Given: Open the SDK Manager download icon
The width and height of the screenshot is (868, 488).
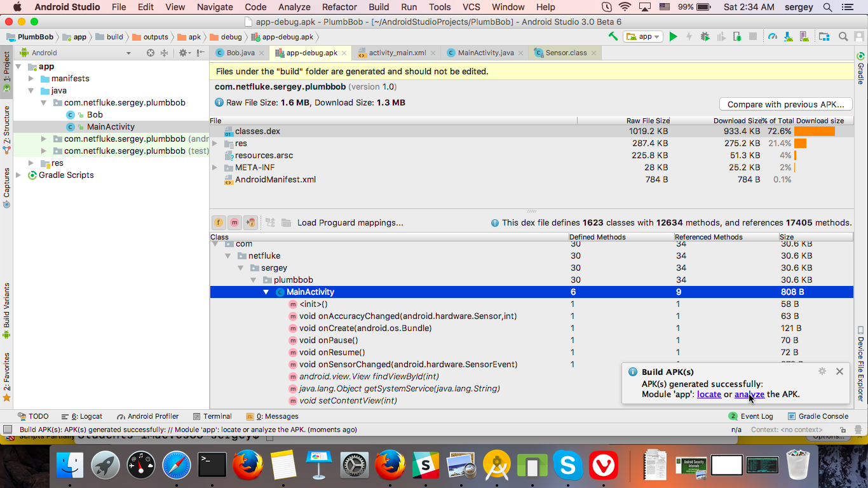Looking at the screenshot, I should tap(789, 37).
